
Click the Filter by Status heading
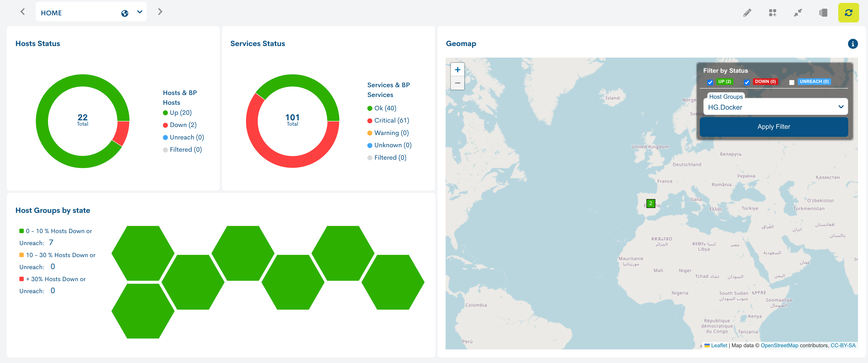point(726,71)
